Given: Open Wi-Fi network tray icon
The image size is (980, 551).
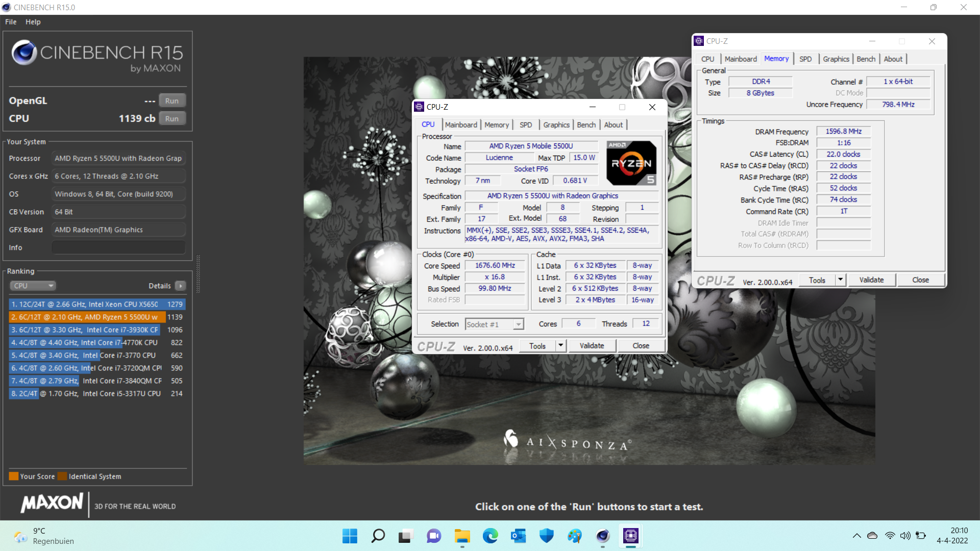Looking at the screenshot, I should click(890, 536).
